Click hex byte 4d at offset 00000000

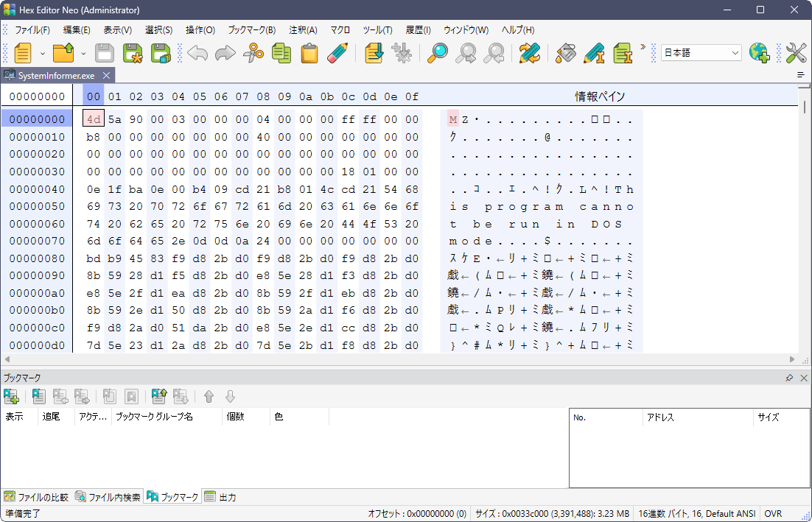tap(94, 119)
